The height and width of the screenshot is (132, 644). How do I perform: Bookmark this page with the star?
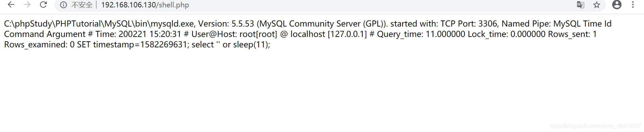596,5
